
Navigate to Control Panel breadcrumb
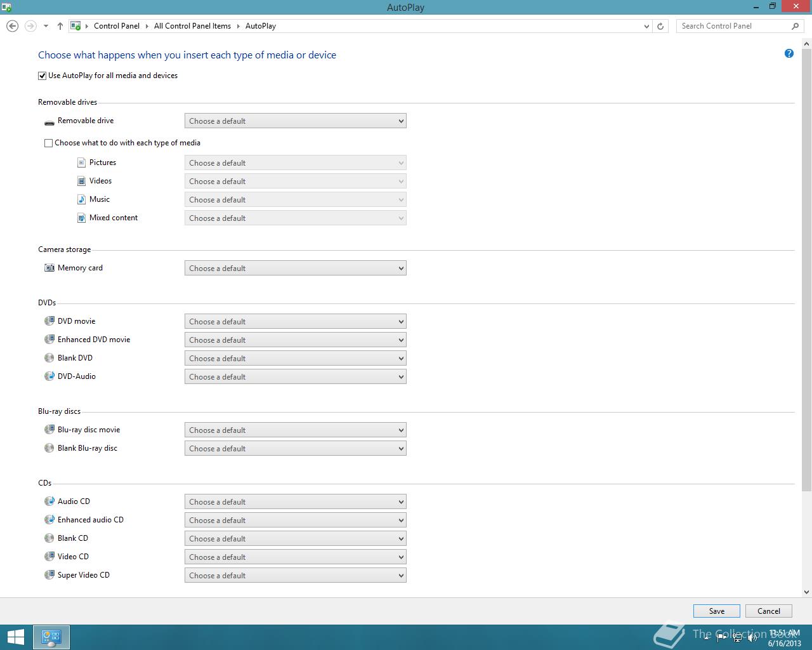117,26
